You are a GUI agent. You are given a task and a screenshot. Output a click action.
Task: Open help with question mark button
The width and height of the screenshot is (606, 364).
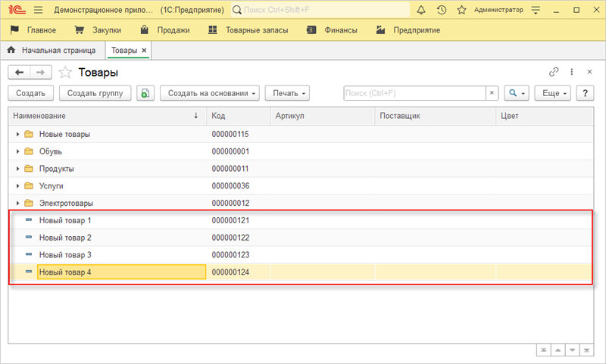coord(583,93)
